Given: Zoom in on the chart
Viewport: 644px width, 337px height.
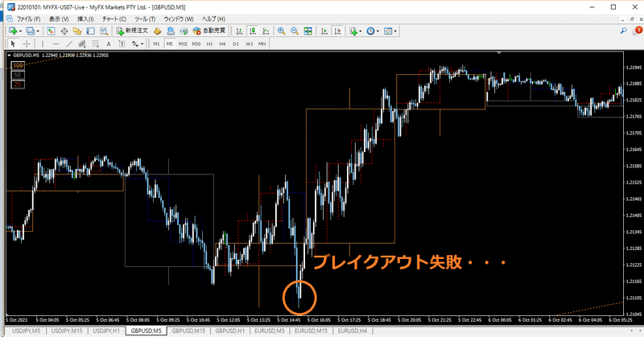Looking at the screenshot, I should coord(281,31).
